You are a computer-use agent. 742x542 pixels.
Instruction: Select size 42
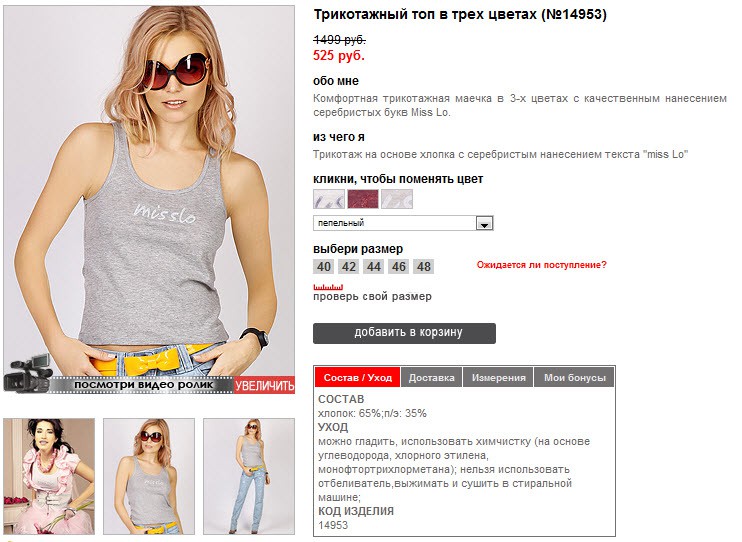349,267
